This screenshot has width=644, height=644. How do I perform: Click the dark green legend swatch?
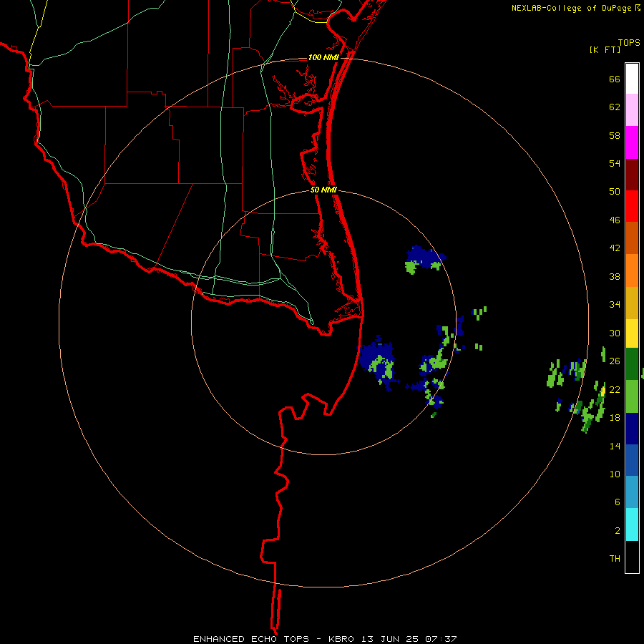pos(632,364)
